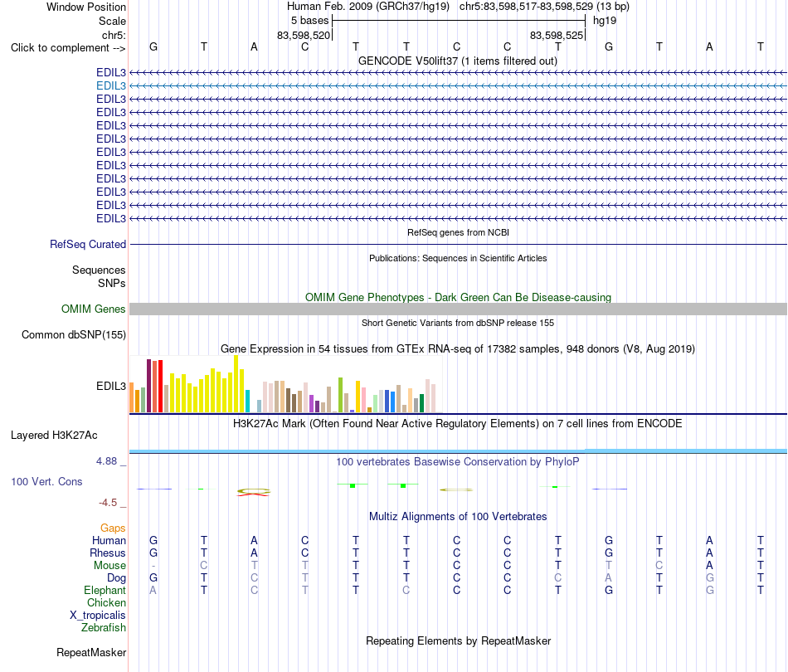The image size is (788, 672).
Task: Click the Layered H3K27Ac label
Action: (54, 436)
